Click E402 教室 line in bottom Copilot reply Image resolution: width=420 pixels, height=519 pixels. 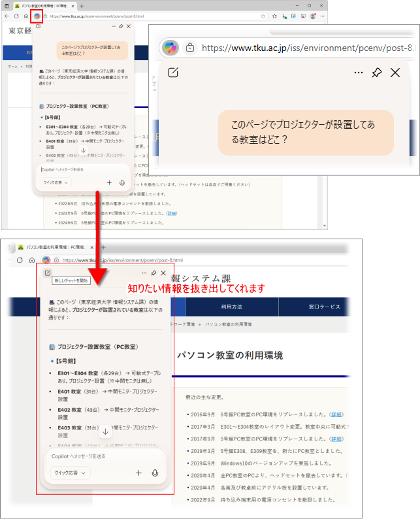[108, 413]
